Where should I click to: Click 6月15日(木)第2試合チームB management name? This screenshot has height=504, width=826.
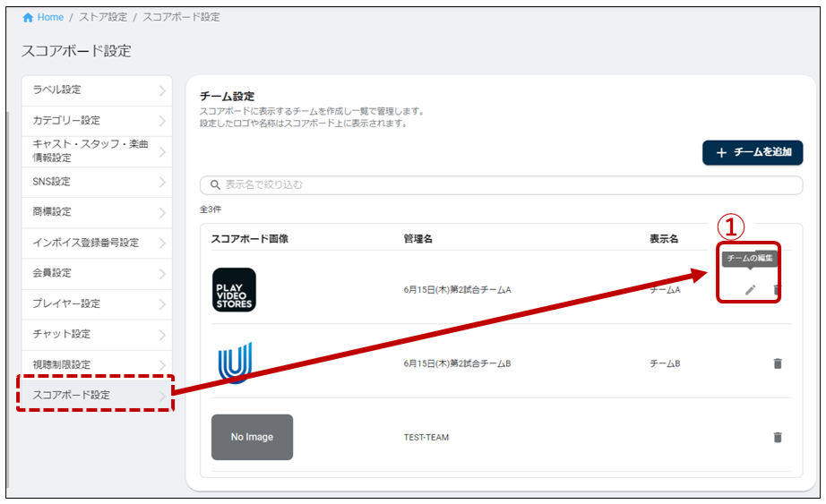457,363
